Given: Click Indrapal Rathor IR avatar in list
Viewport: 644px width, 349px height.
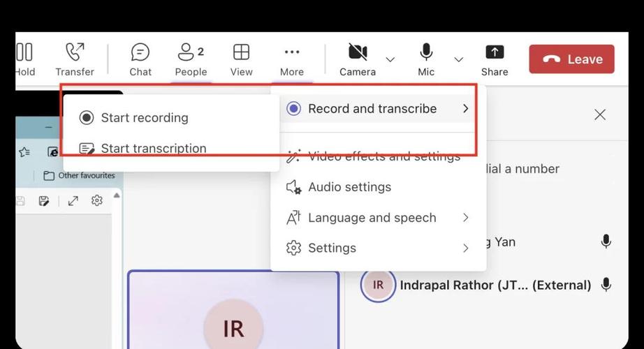Looking at the screenshot, I should tap(378, 285).
